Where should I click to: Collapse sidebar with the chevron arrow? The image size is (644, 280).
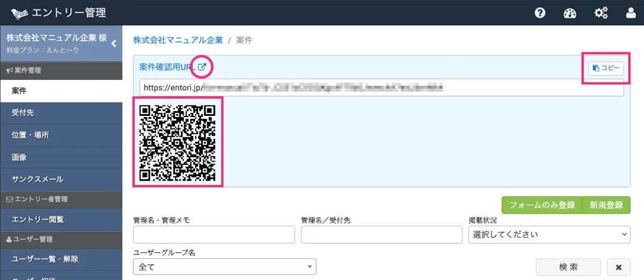114,43
